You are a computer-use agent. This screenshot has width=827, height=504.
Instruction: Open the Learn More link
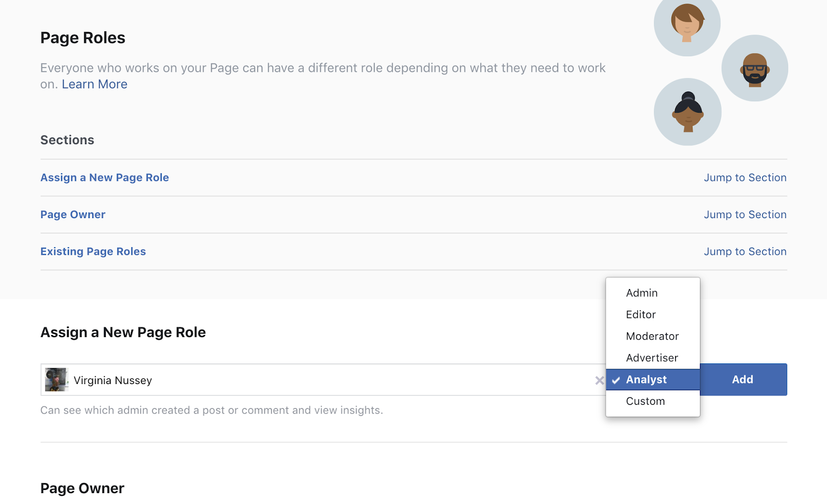95,84
